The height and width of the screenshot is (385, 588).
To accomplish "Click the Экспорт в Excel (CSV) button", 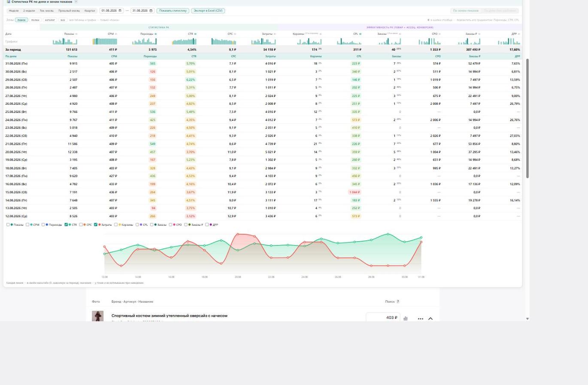I will [208, 11].
